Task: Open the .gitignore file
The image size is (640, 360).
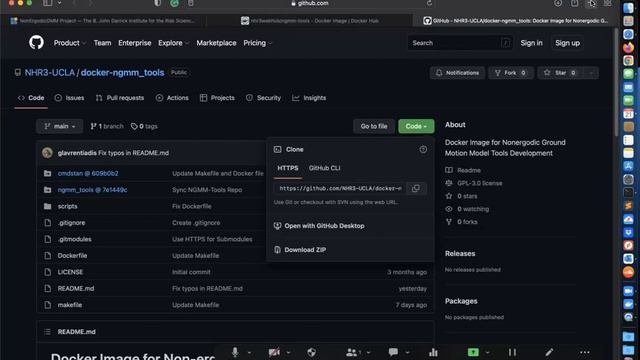Action: tap(71, 222)
